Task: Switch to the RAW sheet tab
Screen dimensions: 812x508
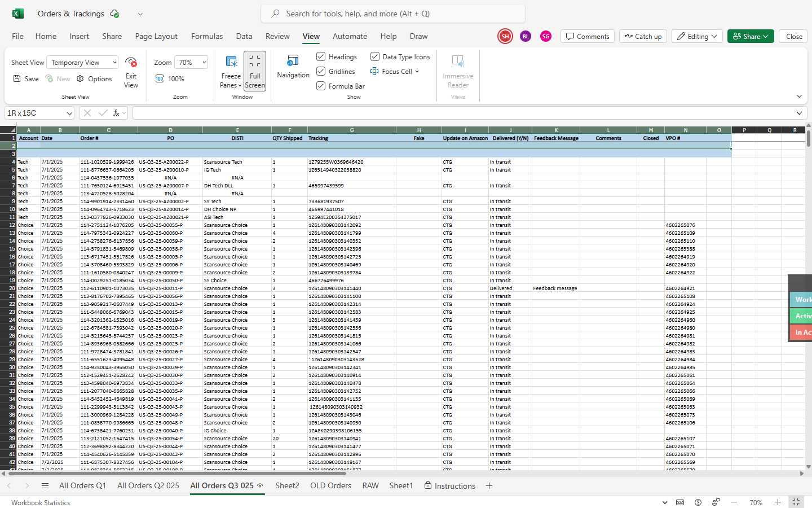Action: tap(370, 485)
